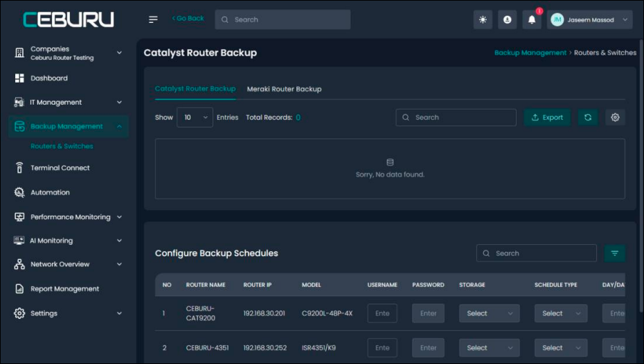Expand the Settings chevron
Image resolution: width=644 pixels, height=364 pixels.
[120, 313]
